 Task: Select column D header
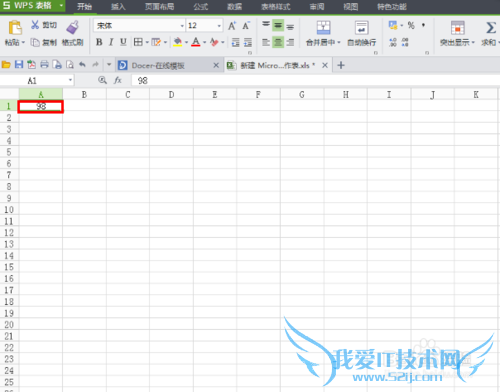pyautogui.click(x=171, y=95)
